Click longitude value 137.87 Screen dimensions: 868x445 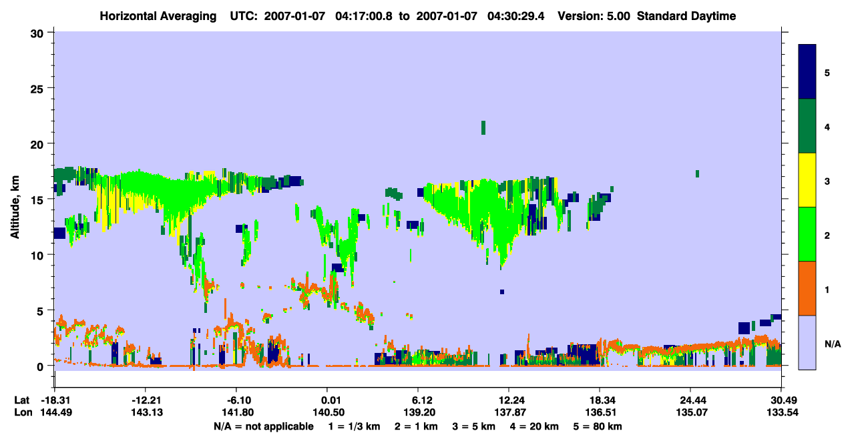(x=509, y=412)
